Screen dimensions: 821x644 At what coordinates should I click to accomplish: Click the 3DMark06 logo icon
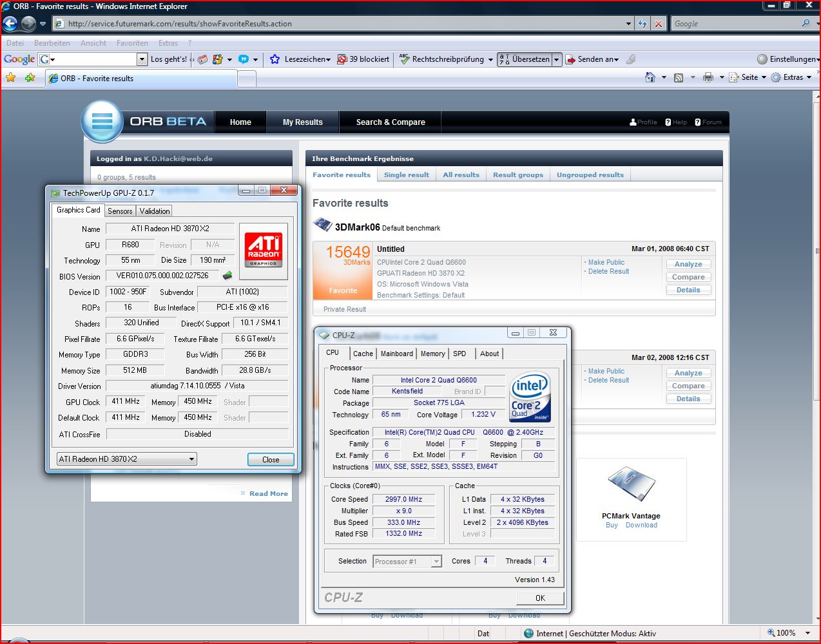[322, 225]
